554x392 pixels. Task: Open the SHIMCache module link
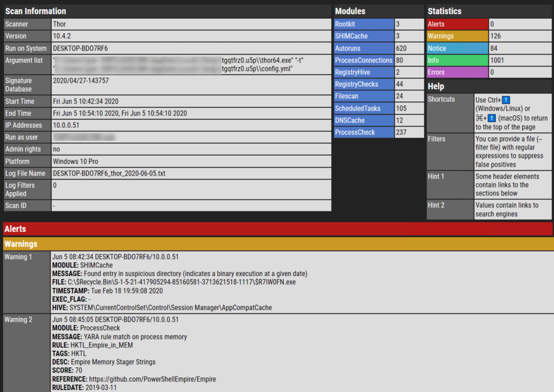351,36
